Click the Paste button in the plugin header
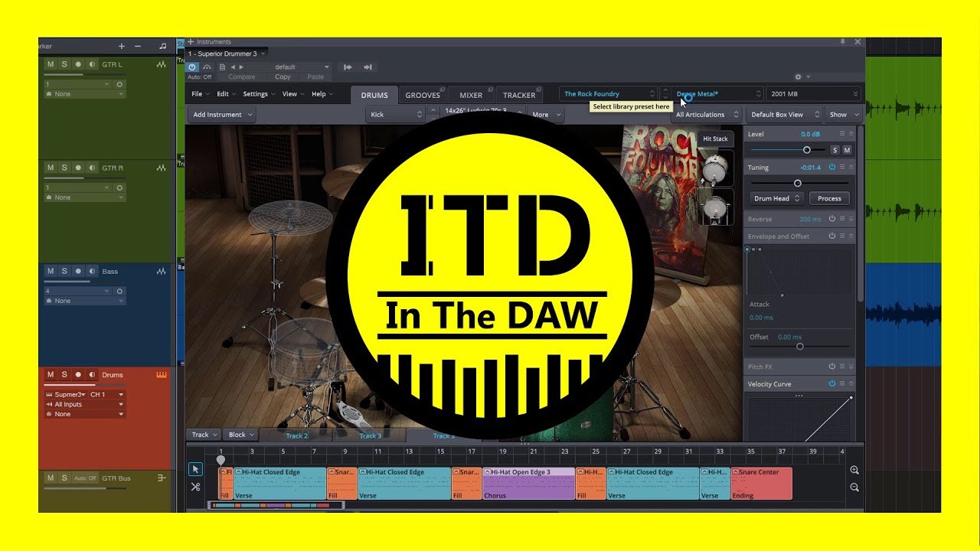 (315, 77)
